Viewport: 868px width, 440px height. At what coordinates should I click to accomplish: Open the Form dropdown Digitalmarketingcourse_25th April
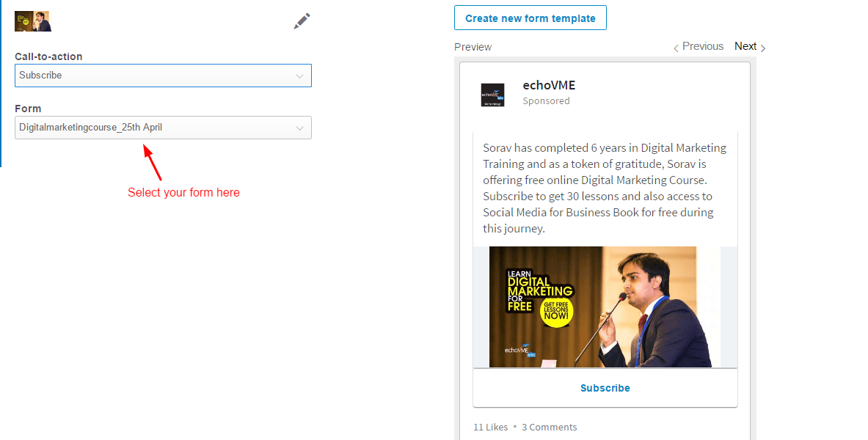pyautogui.click(x=164, y=128)
